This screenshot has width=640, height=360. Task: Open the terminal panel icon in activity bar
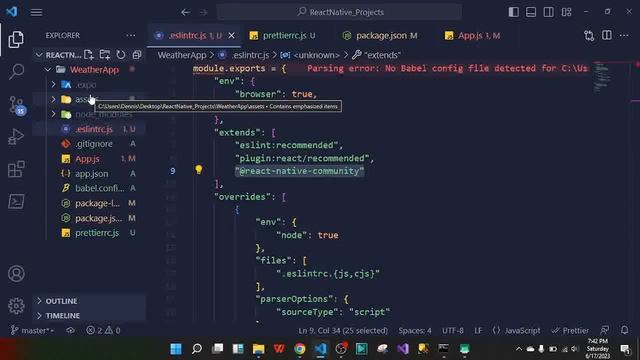click(16, 201)
